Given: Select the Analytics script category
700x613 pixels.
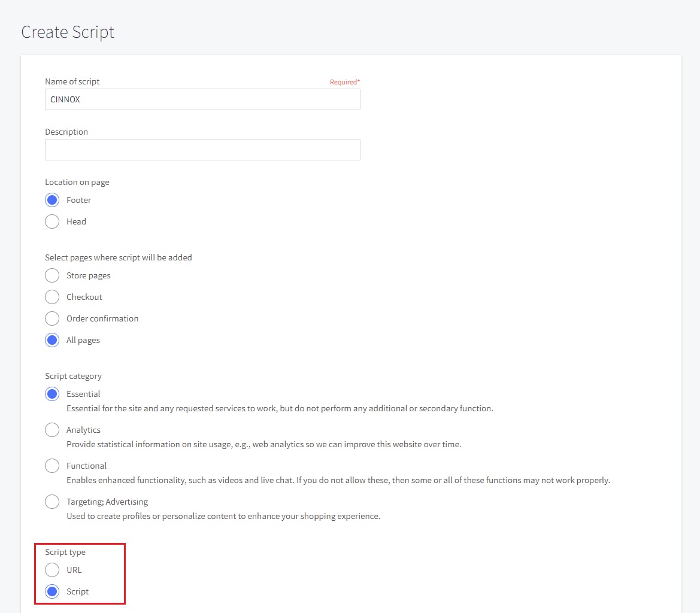Looking at the screenshot, I should [x=52, y=430].
